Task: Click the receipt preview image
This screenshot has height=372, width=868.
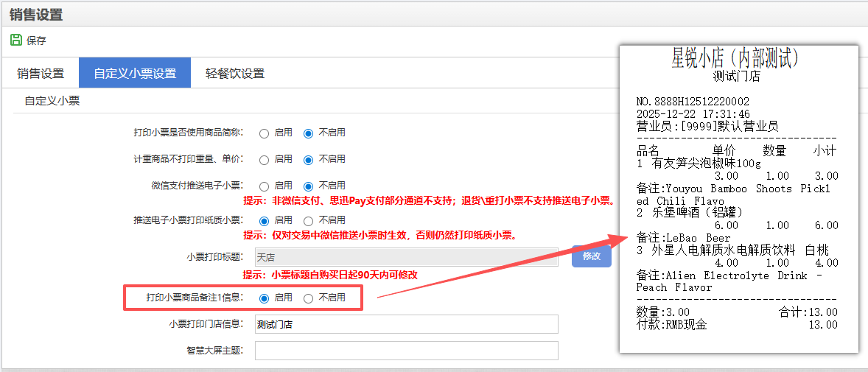Action: coord(738,199)
